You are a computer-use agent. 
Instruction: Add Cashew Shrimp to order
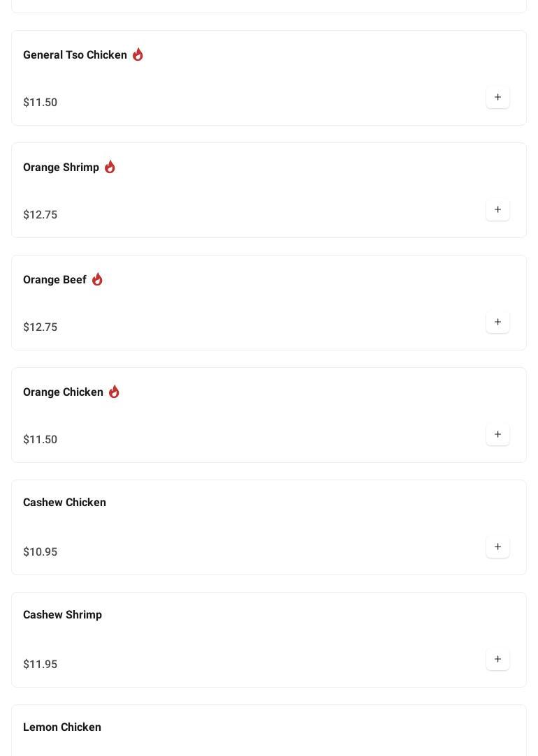pos(497,660)
